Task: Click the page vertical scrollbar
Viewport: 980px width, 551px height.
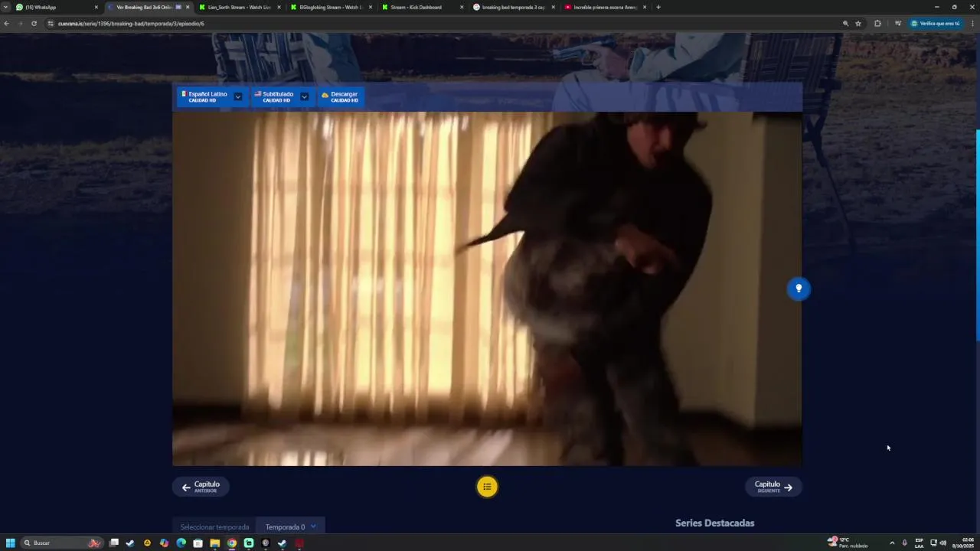Action: 977,236
